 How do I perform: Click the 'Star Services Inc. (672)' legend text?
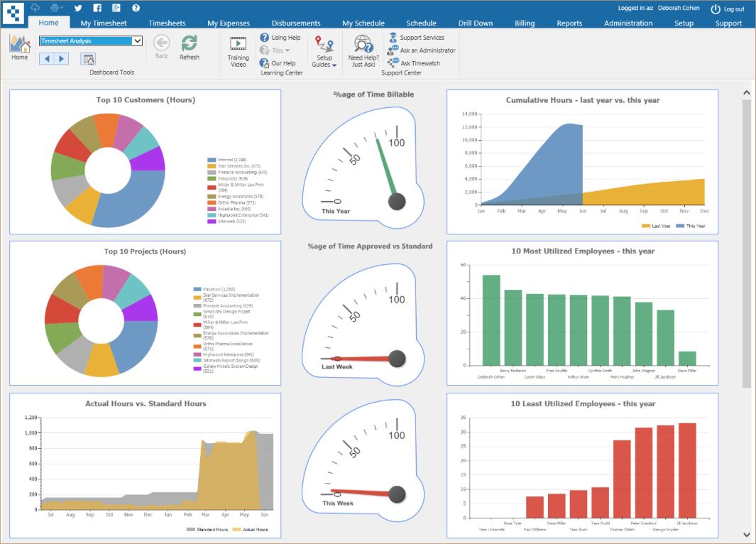pos(239,166)
